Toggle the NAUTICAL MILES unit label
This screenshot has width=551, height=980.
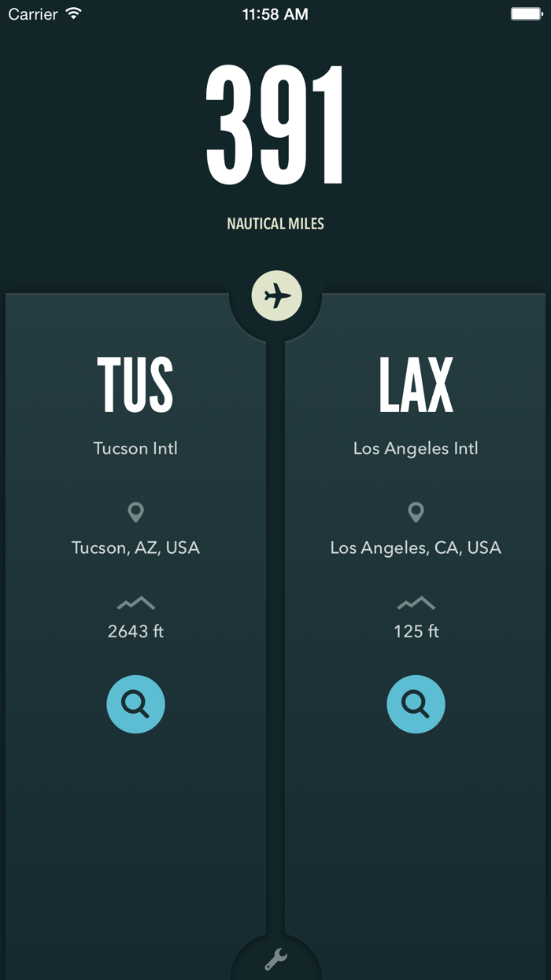coord(275,224)
